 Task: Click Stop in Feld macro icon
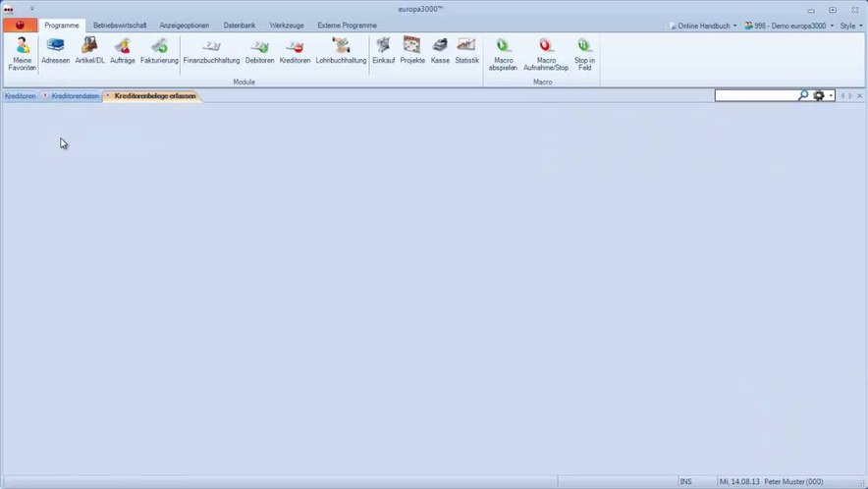[584, 53]
